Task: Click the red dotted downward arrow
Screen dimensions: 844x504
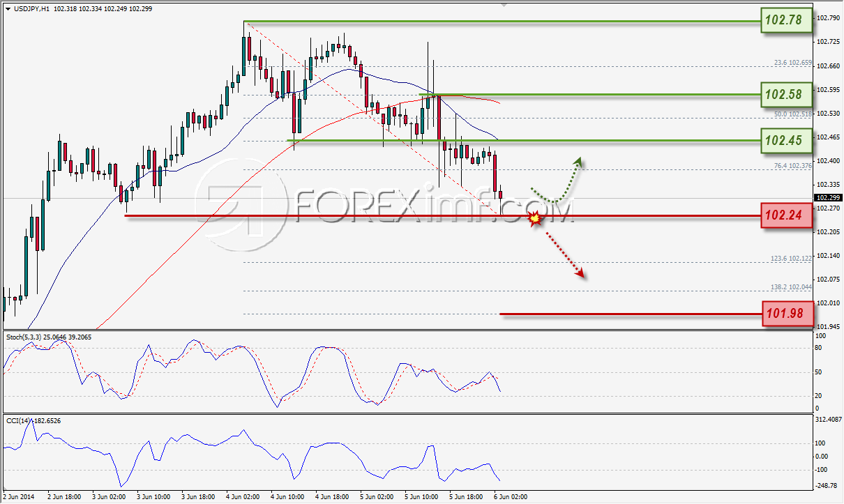Action: click(x=564, y=254)
